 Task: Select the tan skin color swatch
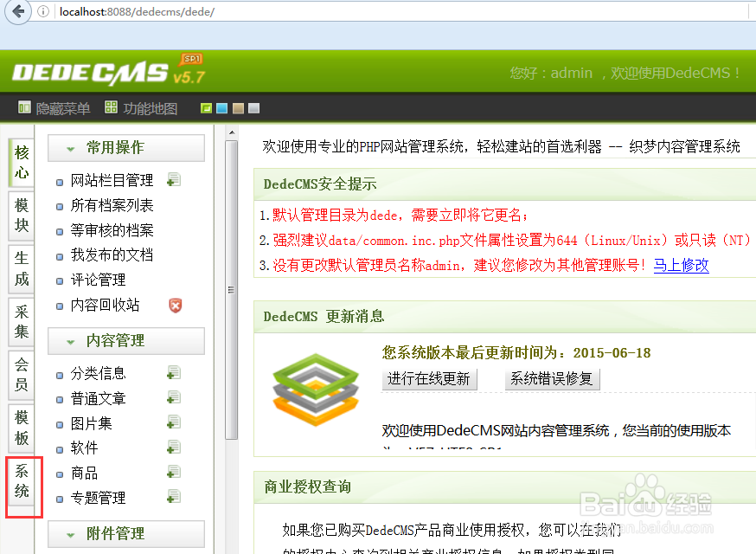point(238,108)
